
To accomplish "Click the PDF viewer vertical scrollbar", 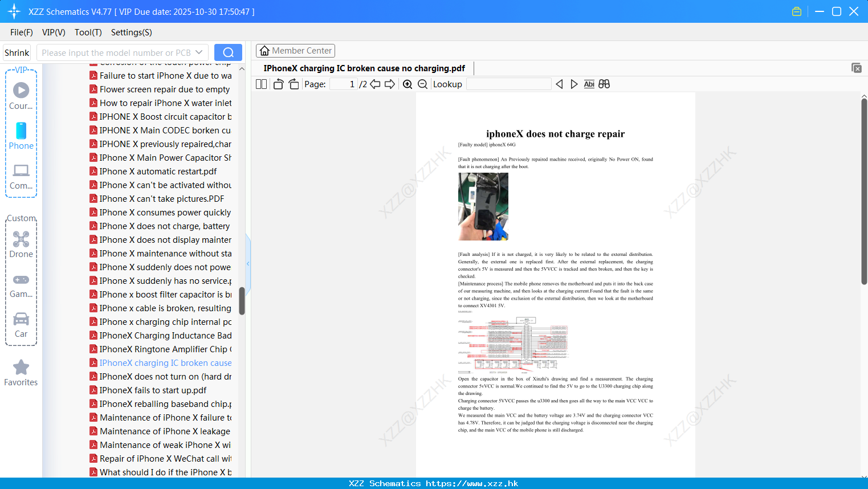I will [864, 191].
